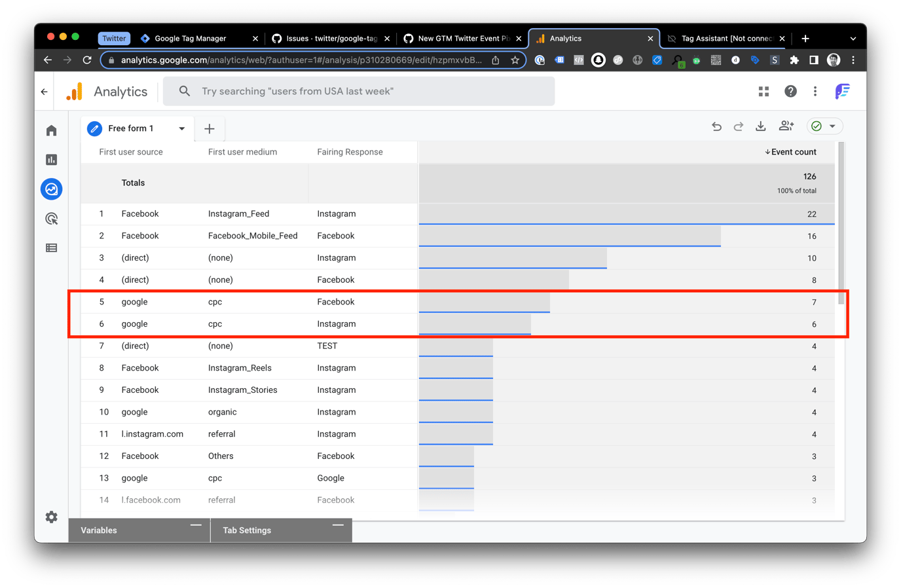
Task: Open a new Chrome tab
Action: click(805, 39)
